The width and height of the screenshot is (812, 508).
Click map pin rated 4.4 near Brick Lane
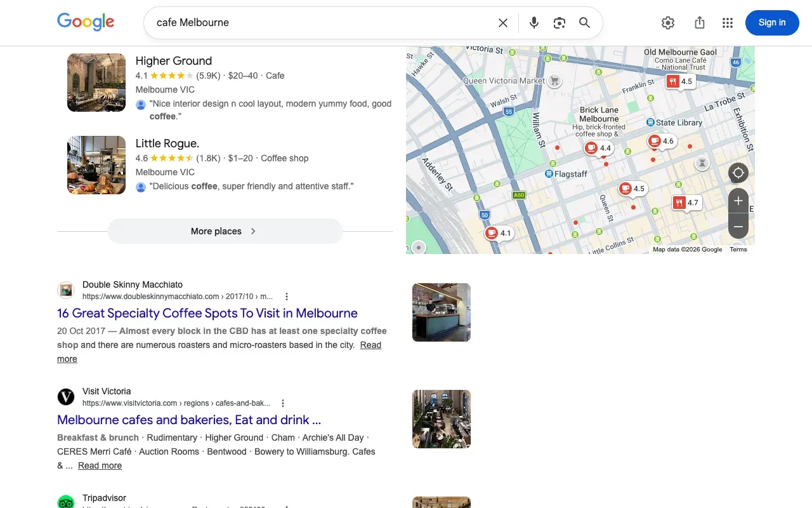click(598, 148)
